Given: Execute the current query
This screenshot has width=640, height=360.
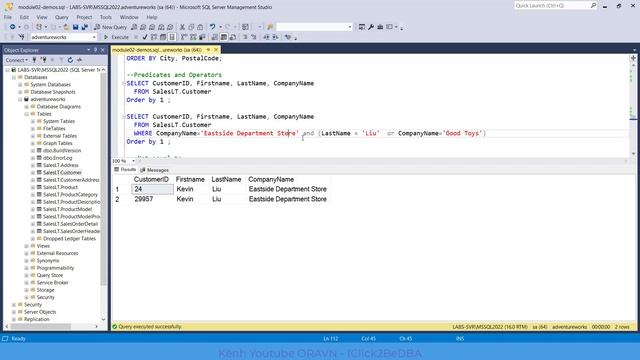Looking at the screenshot, I should (x=116, y=37).
